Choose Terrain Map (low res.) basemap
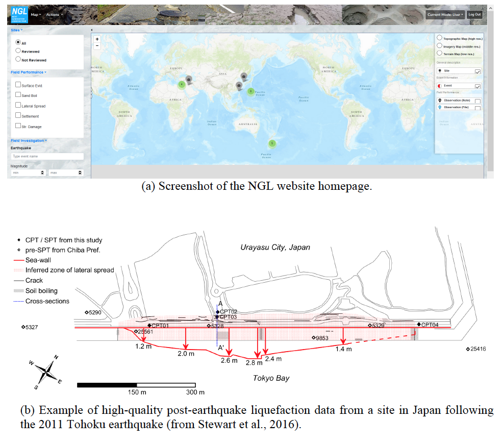This screenshot has height=445, width=504. (439, 53)
